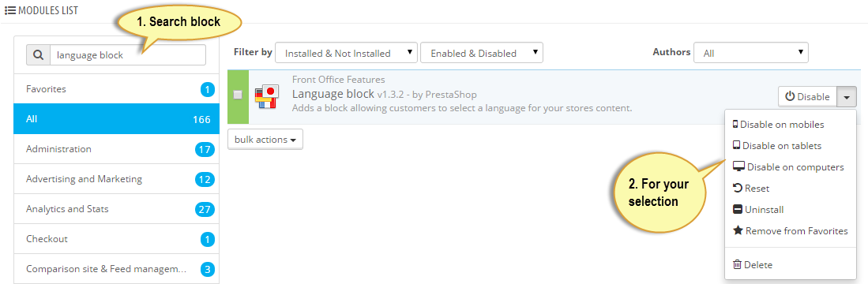868x284 pixels.
Task: Click the search magnifier icon
Action: click(x=38, y=55)
